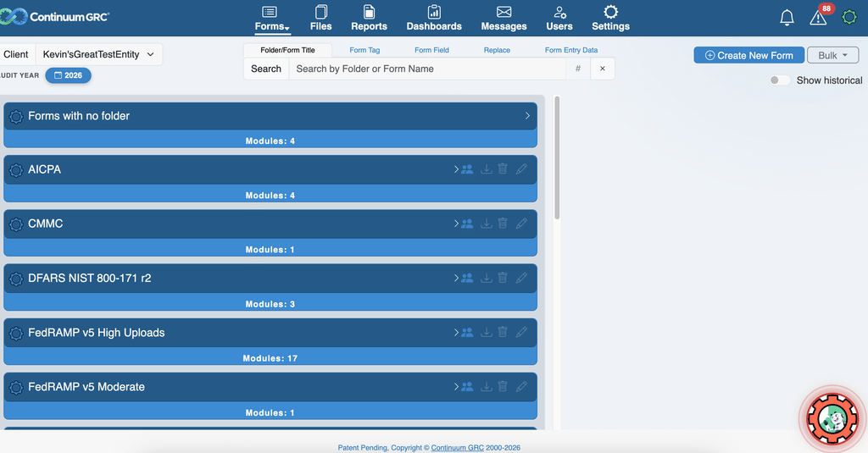Image resolution: width=868 pixels, height=453 pixels.
Task: Click Create New Form
Action: point(749,55)
